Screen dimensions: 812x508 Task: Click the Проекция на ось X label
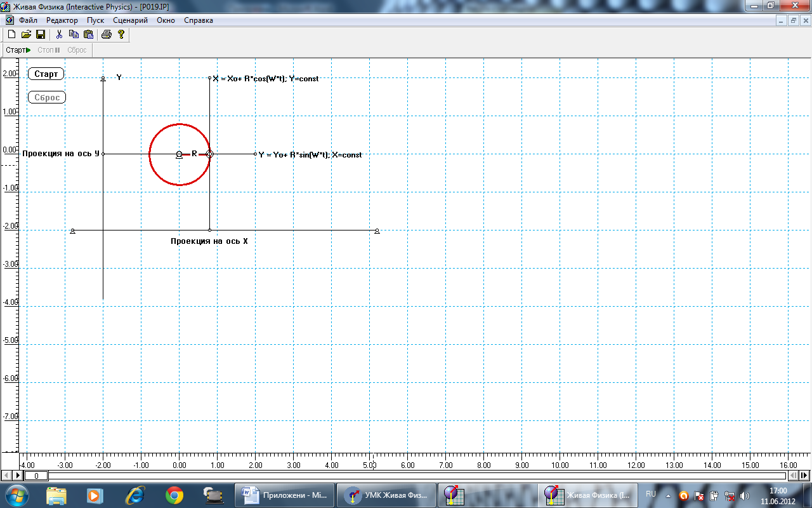209,241
